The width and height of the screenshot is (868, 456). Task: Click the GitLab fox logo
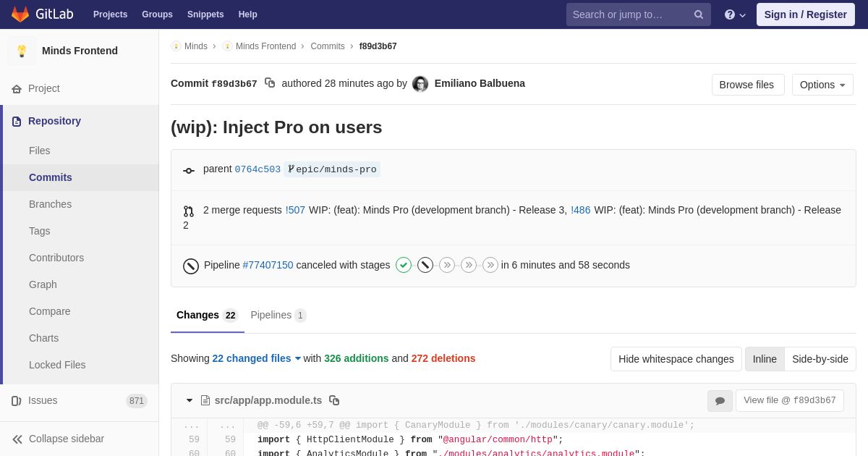coord(20,14)
